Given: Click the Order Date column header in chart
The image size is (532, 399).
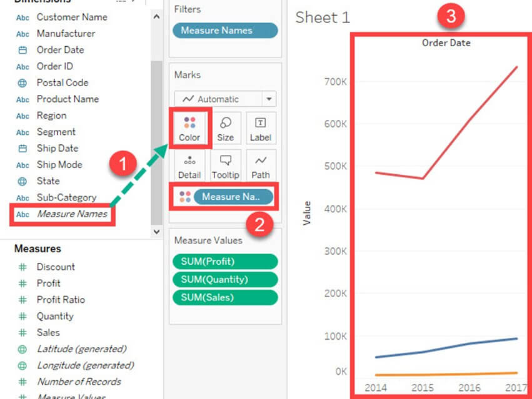Looking at the screenshot, I should tap(446, 43).
